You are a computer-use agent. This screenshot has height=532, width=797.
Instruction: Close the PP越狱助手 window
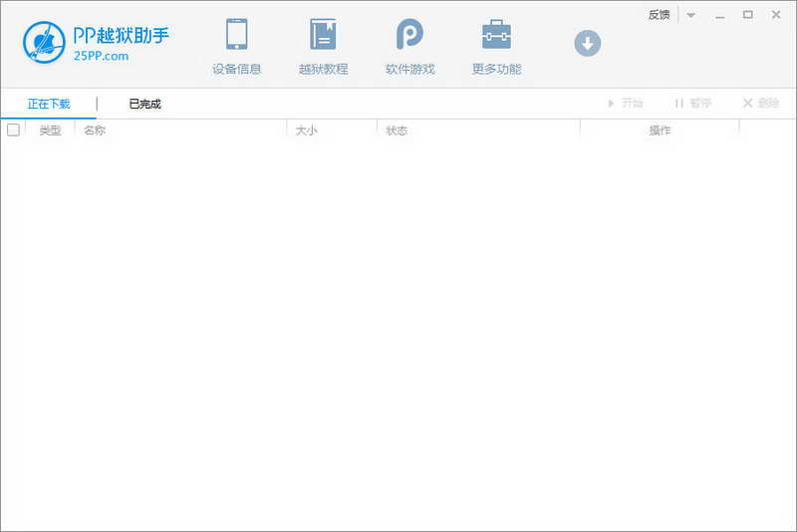click(x=776, y=15)
